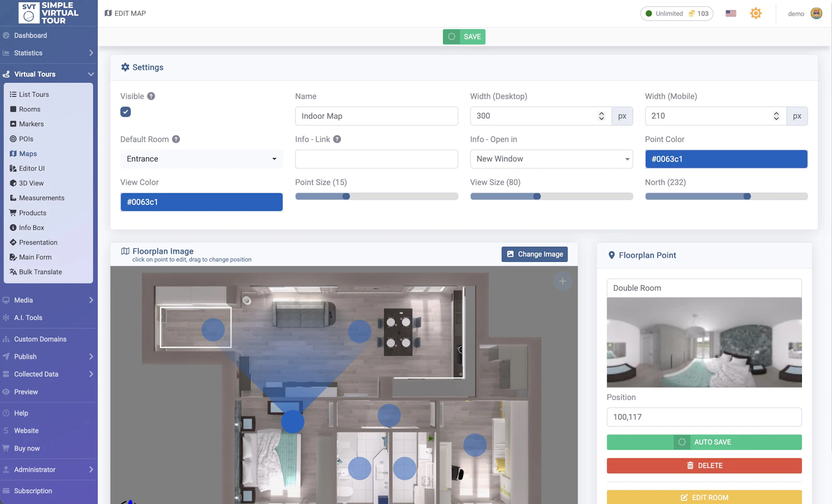Click the yellow EDIT ROOM button
Image resolution: width=832 pixels, height=504 pixels.
(704, 497)
